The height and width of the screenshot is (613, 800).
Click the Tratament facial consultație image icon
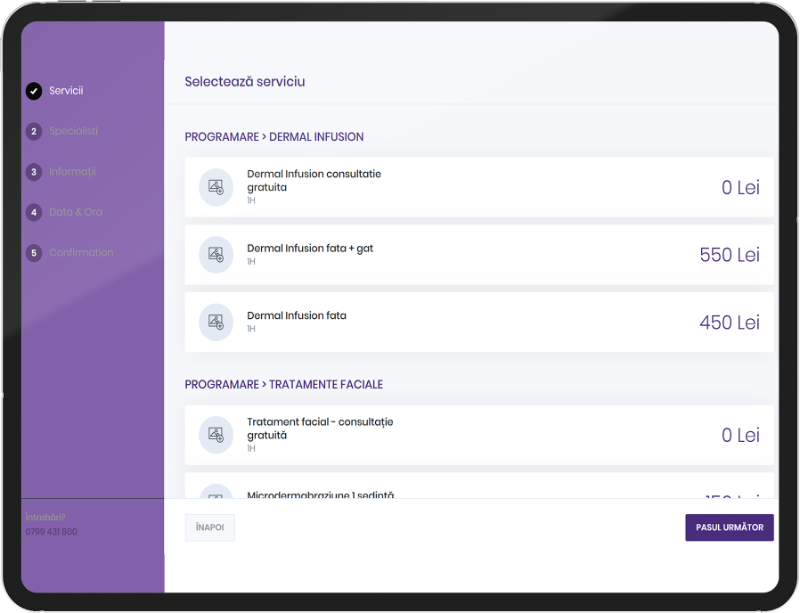pos(215,435)
